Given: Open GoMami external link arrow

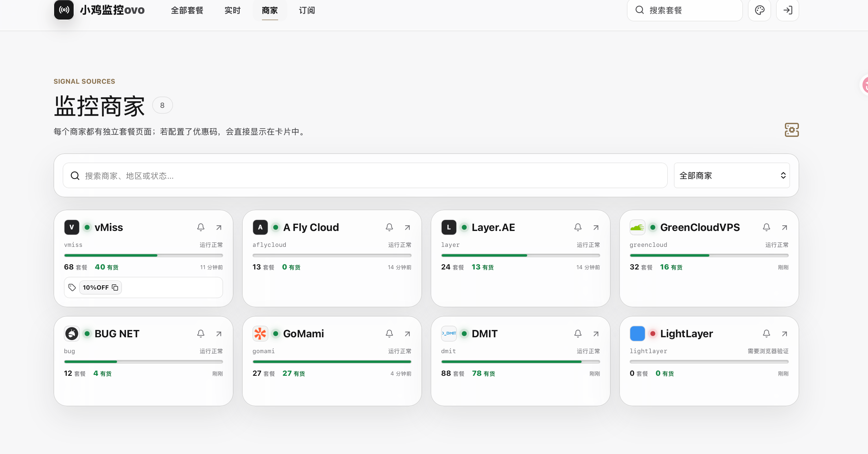Looking at the screenshot, I should click(x=407, y=333).
